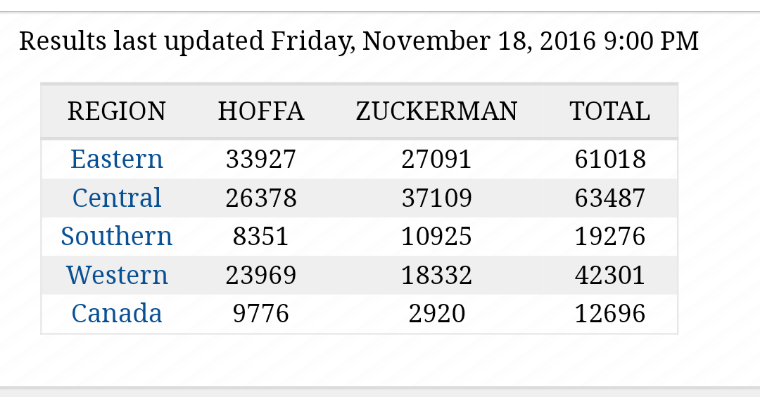Click the Southern total value 19276
The height and width of the screenshot is (397, 760).
(x=610, y=236)
